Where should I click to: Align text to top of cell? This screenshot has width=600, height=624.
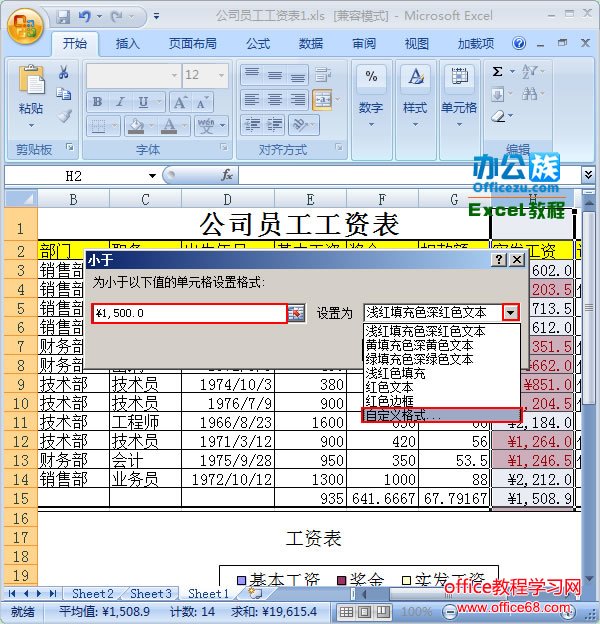(251, 74)
